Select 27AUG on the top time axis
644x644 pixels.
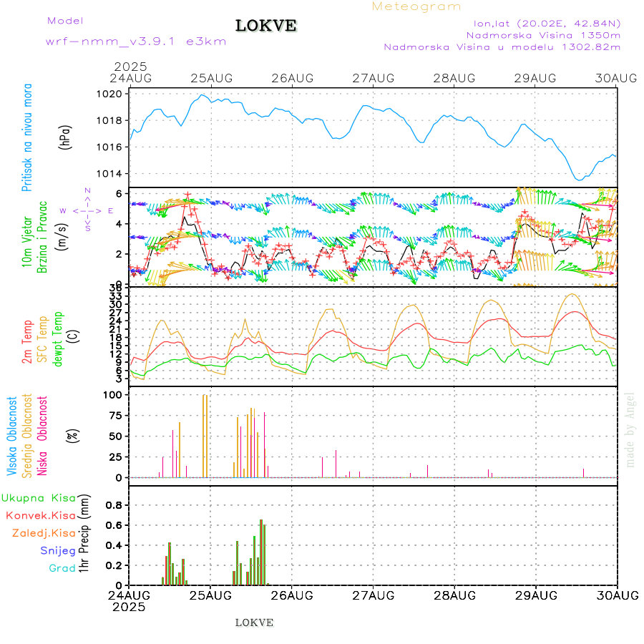coord(373,77)
